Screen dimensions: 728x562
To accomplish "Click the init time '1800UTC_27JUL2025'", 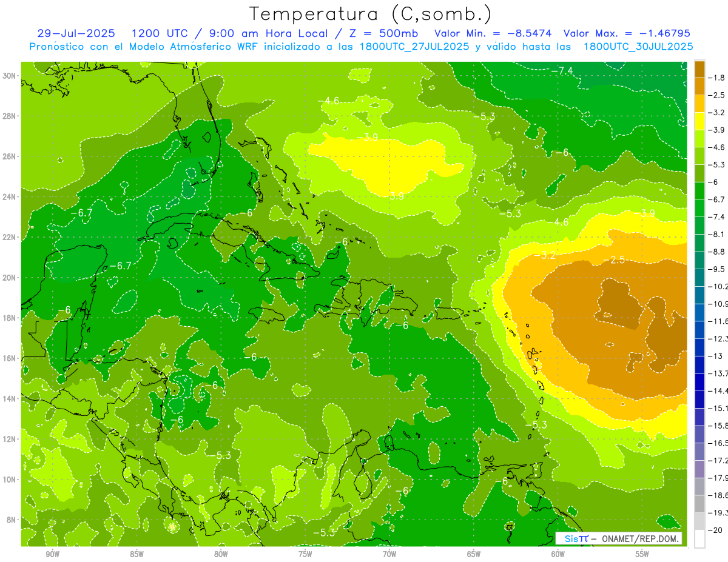I will [415, 46].
